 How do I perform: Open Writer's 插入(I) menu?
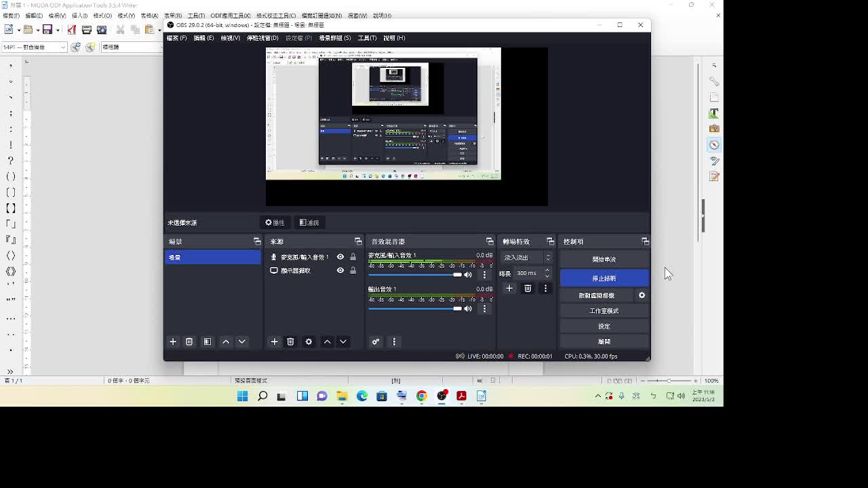pos(79,16)
